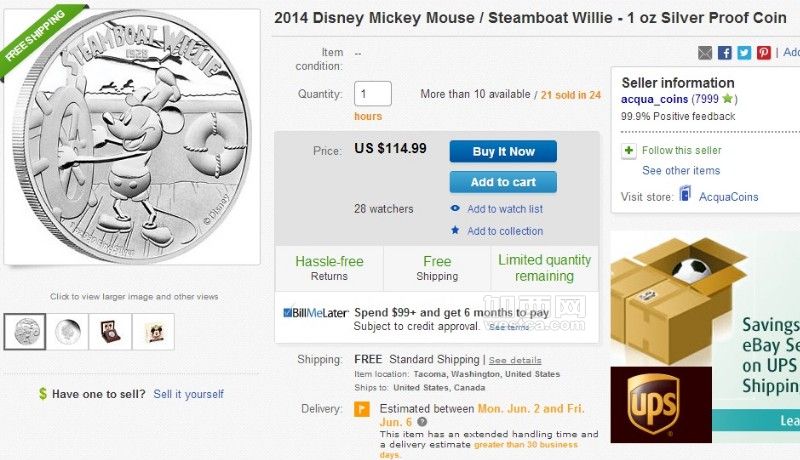Buy It Now for US $114.99
The image size is (800, 460).
503,151
